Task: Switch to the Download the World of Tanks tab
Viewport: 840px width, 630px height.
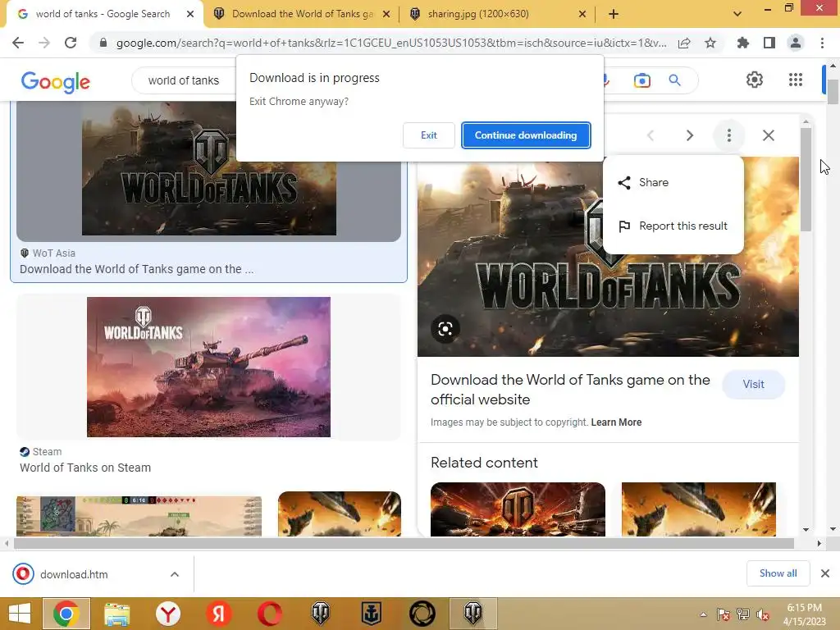Action: (302, 14)
